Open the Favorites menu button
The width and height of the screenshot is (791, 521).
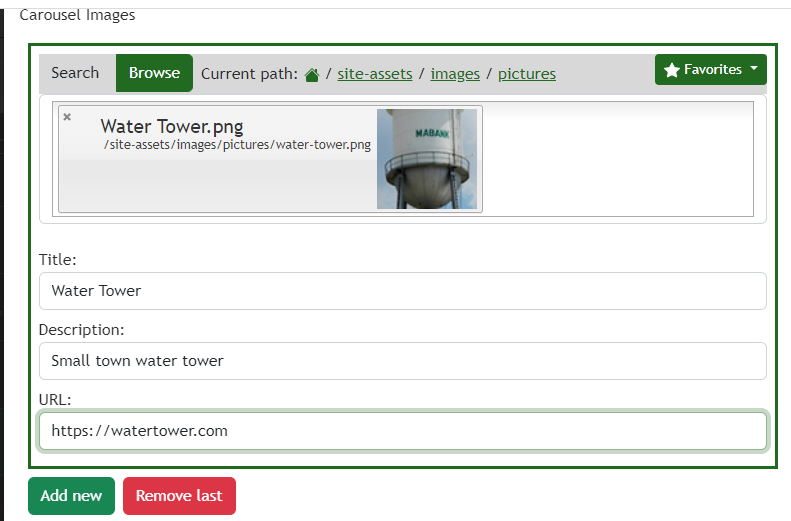coord(711,70)
